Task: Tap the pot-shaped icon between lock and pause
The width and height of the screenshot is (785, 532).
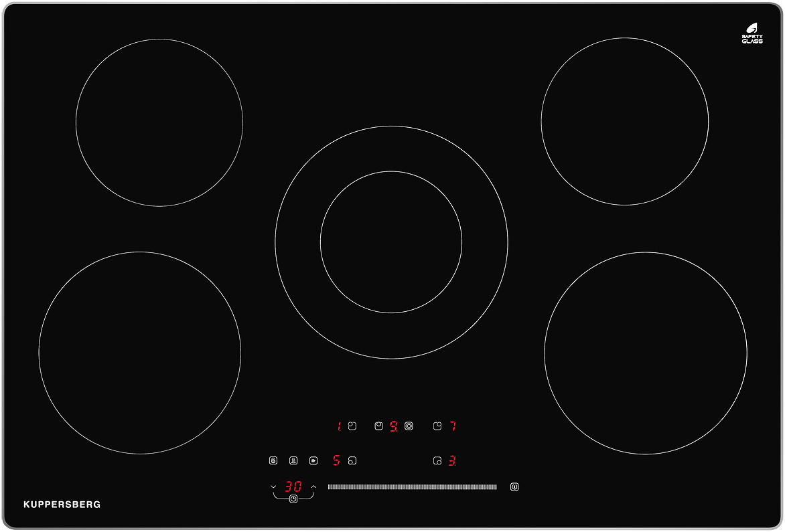Action: coord(293,460)
